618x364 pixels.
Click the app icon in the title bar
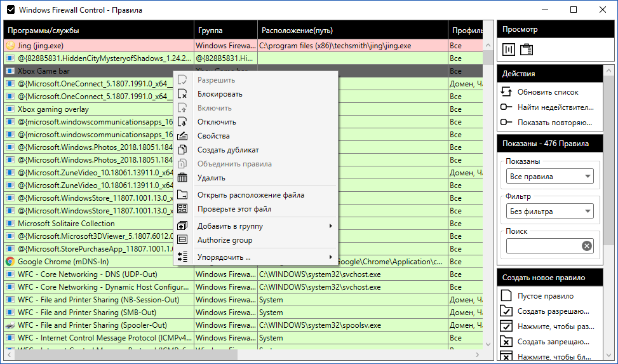coord(11,10)
